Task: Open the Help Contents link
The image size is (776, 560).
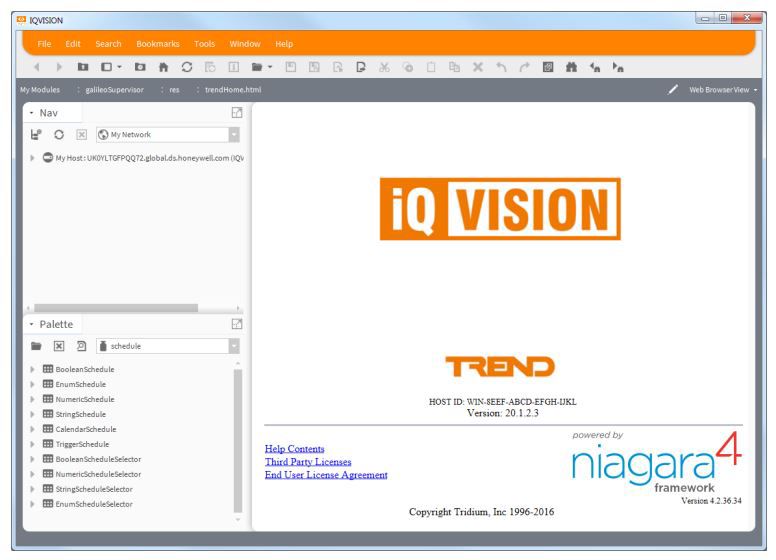Action: point(294,449)
